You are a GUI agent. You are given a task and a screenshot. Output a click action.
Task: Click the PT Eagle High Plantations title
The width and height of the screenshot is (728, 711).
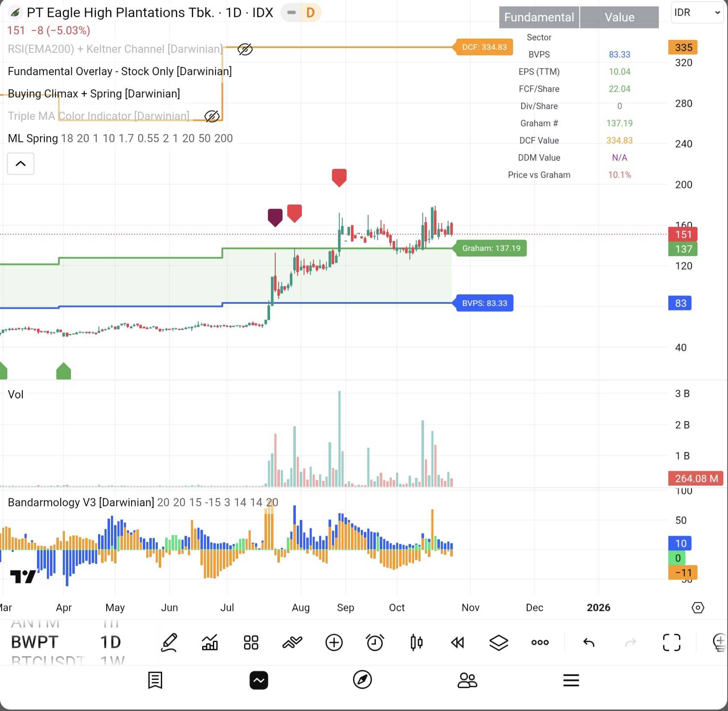click(120, 12)
